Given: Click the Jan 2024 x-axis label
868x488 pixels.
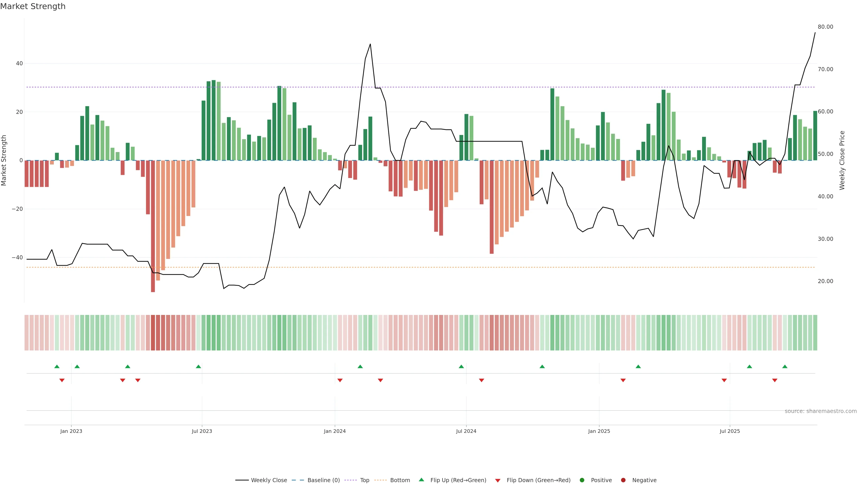Looking at the screenshot, I should [x=335, y=431].
